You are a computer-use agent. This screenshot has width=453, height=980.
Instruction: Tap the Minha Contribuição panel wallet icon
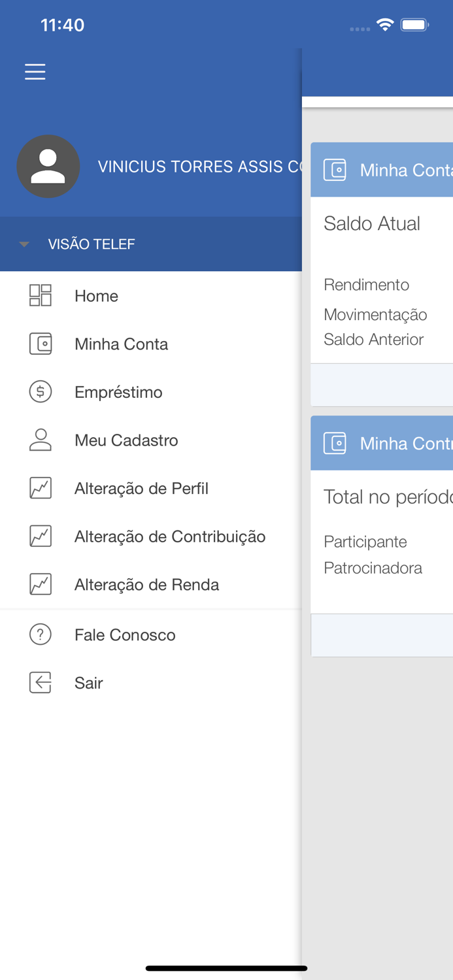335,443
